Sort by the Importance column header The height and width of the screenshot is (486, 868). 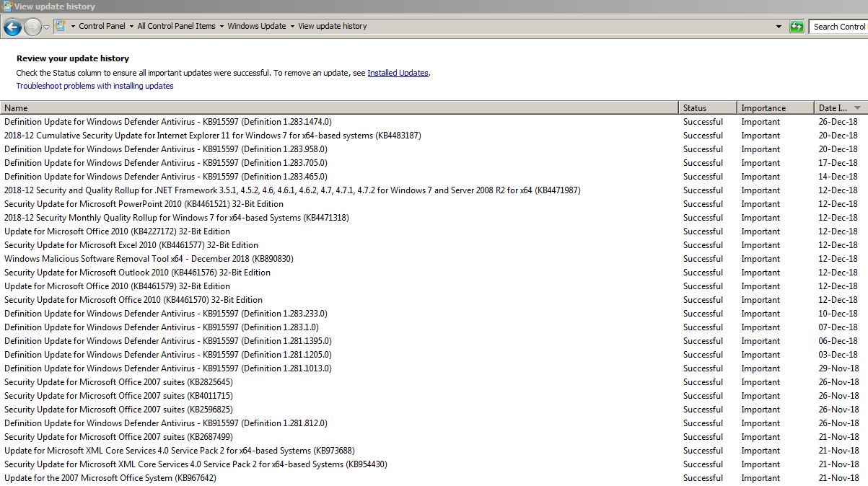coord(776,108)
